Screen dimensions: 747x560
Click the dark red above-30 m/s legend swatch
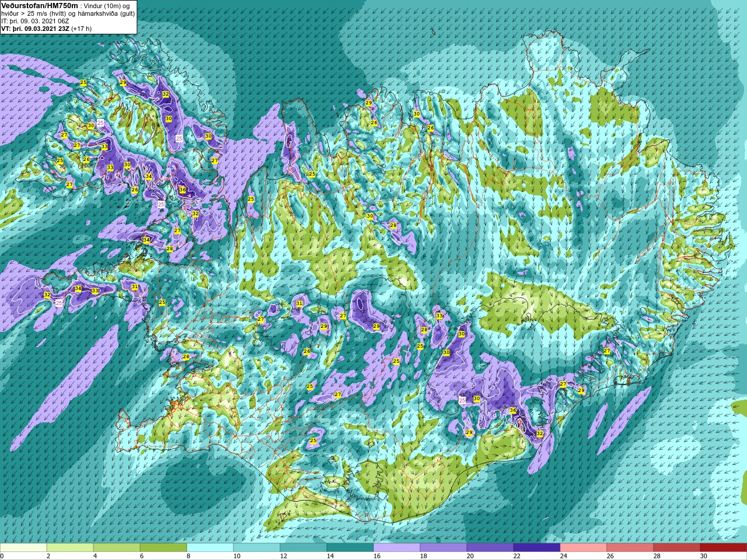pos(724,548)
